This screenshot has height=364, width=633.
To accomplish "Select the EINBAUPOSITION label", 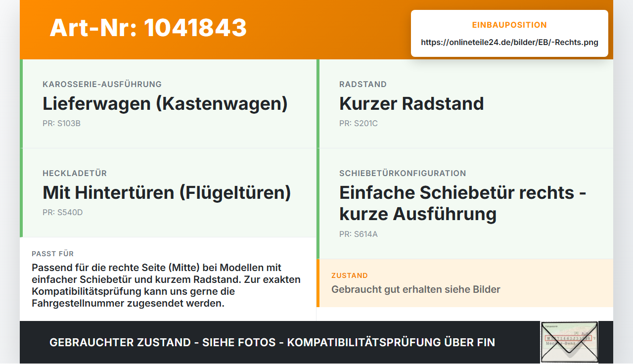I will (509, 25).
